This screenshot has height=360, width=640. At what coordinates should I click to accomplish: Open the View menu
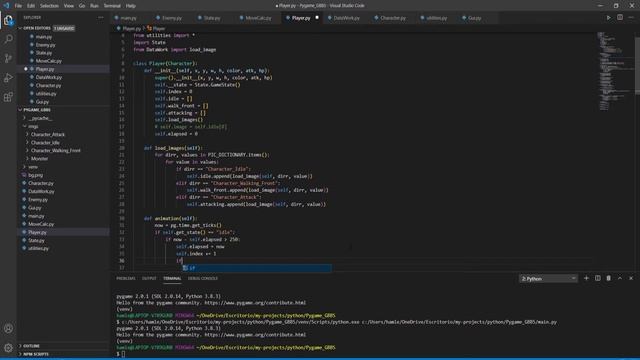pos(69,6)
